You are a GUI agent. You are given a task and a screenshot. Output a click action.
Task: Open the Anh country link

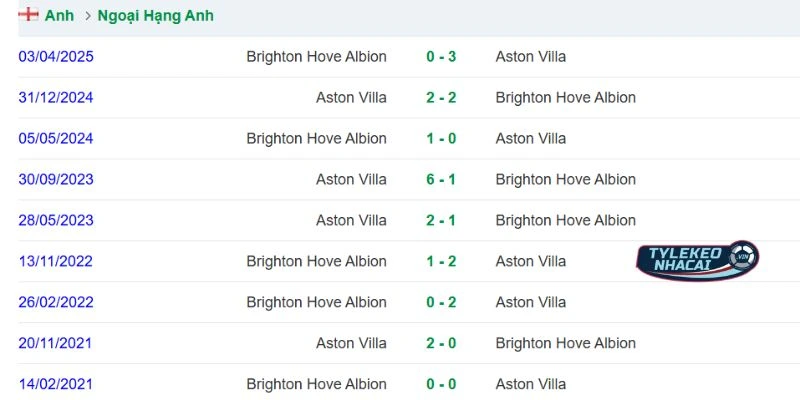59,16
